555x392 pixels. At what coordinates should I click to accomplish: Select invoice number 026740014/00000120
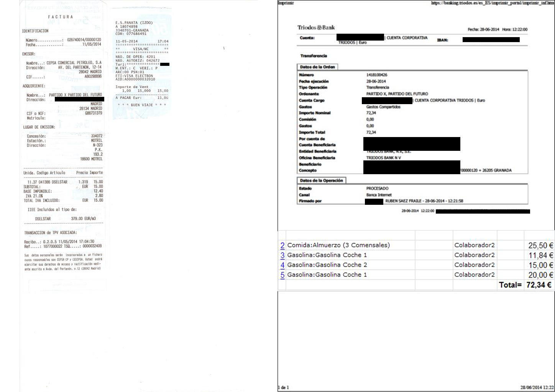tap(84, 40)
